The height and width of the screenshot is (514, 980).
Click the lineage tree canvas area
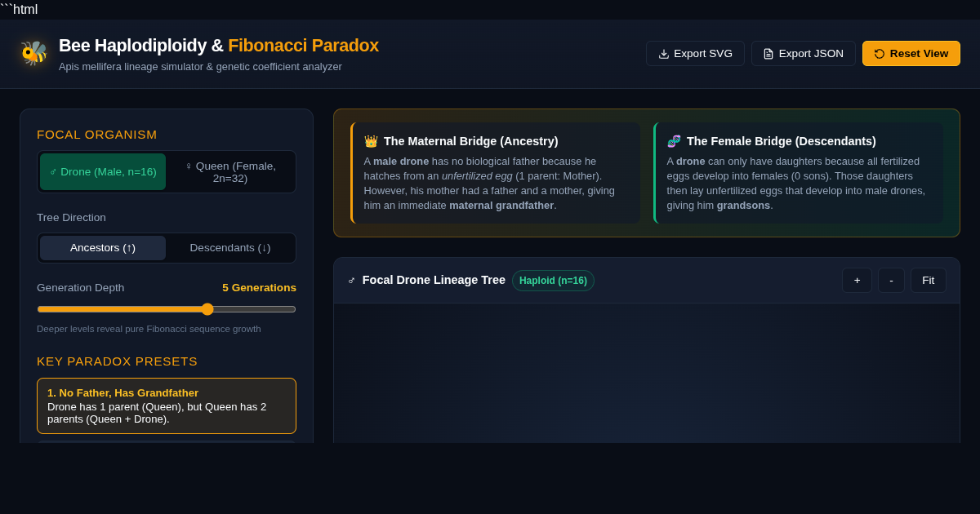pyautogui.click(x=647, y=373)
